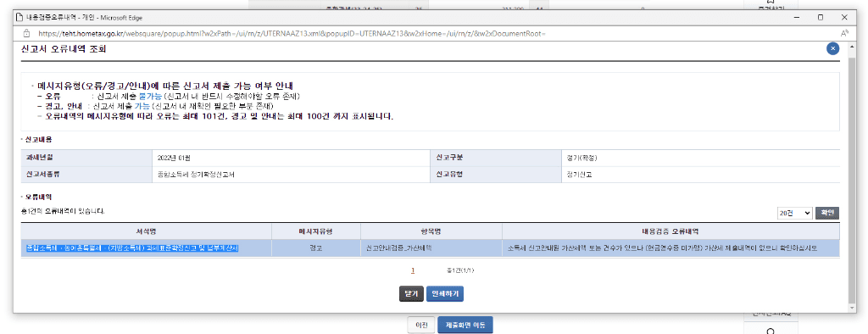
Task: Click the Read aloud icon in address bar
Action: 844,33
